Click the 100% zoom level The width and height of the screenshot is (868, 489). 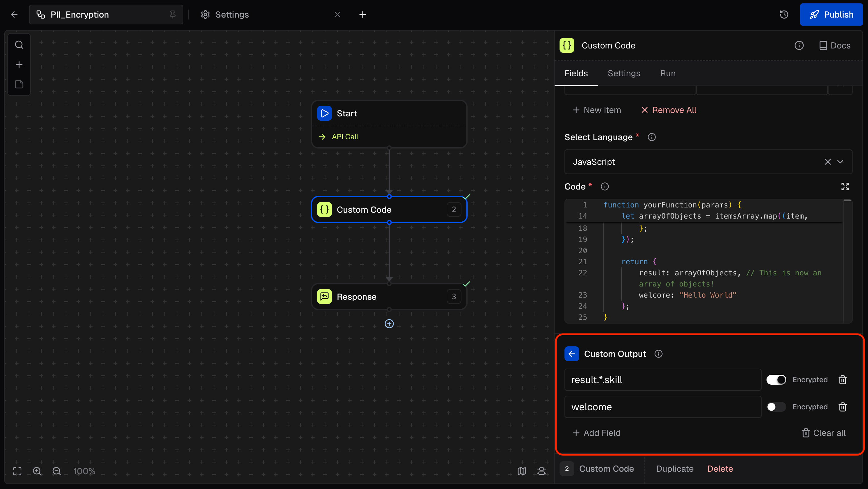point(84,471)
